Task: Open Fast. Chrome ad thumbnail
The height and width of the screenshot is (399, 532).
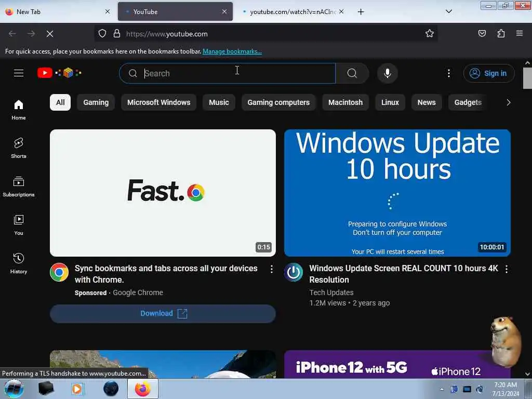Action: pyautogui.click(x=163, y=193)
